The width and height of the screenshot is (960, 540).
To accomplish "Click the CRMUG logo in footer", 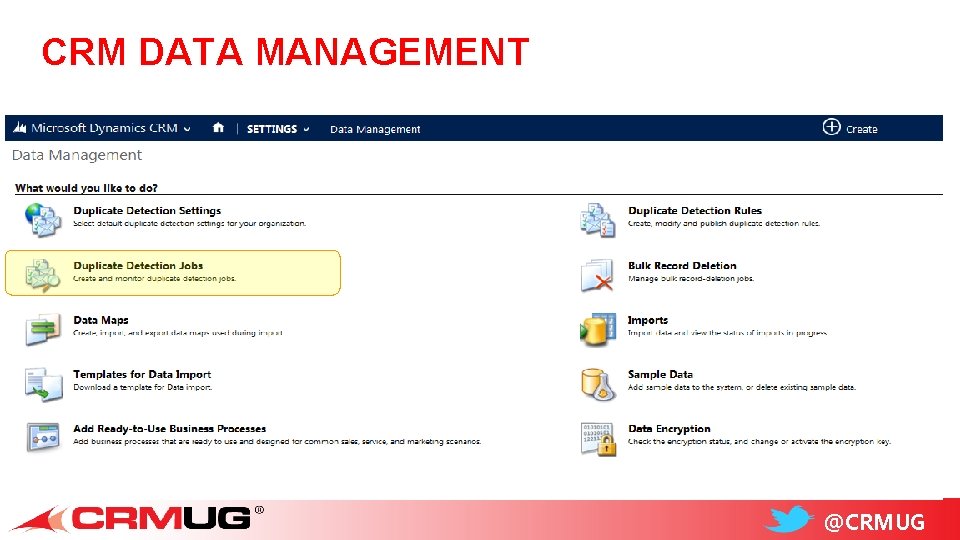I will click(x=137, y=519).
